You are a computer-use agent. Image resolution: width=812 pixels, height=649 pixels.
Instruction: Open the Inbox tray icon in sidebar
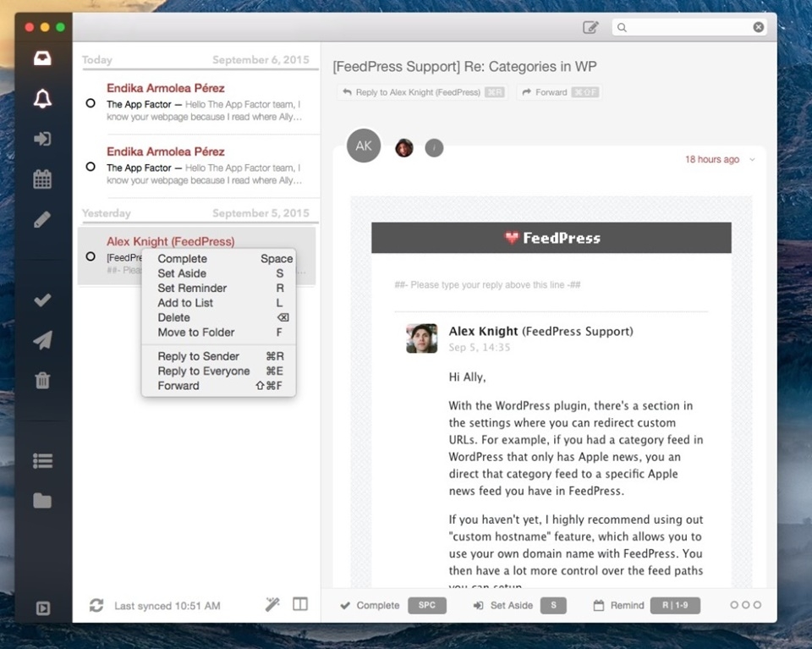click(x=42, y=58)
